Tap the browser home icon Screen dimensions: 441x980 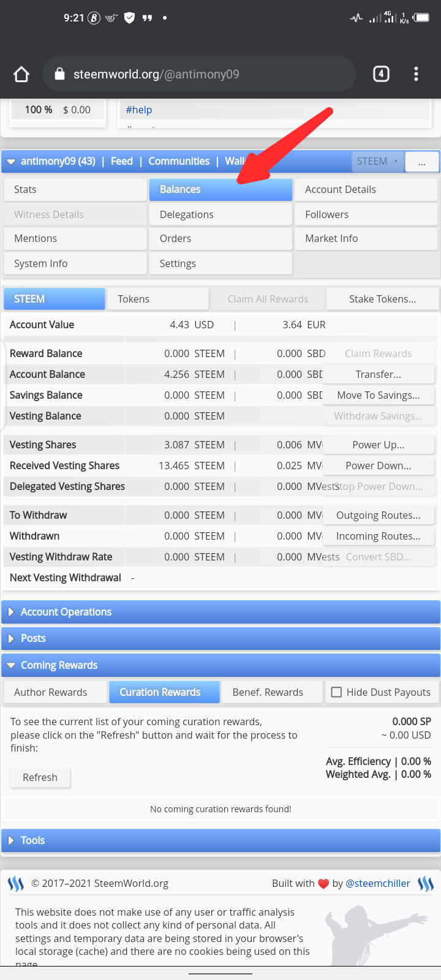click(21, 74)
